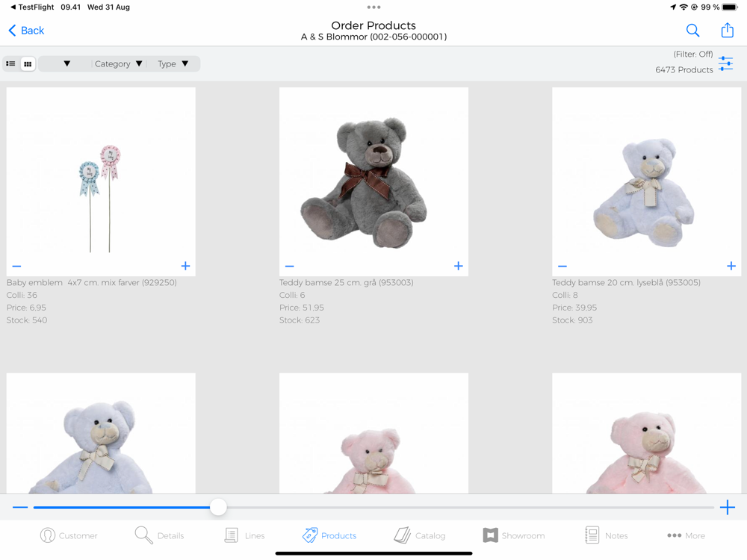Viewport: 747px width, 560px height.
Task: Click customer name A & S Blommor subtitle
Action: (374, 37)
